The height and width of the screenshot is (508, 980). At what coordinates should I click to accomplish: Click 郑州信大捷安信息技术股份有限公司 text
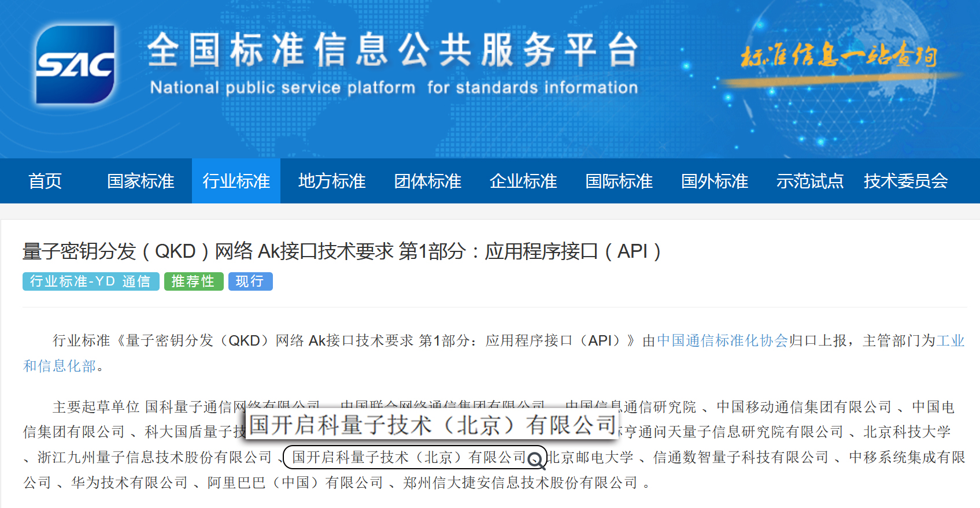coord(520,483)
